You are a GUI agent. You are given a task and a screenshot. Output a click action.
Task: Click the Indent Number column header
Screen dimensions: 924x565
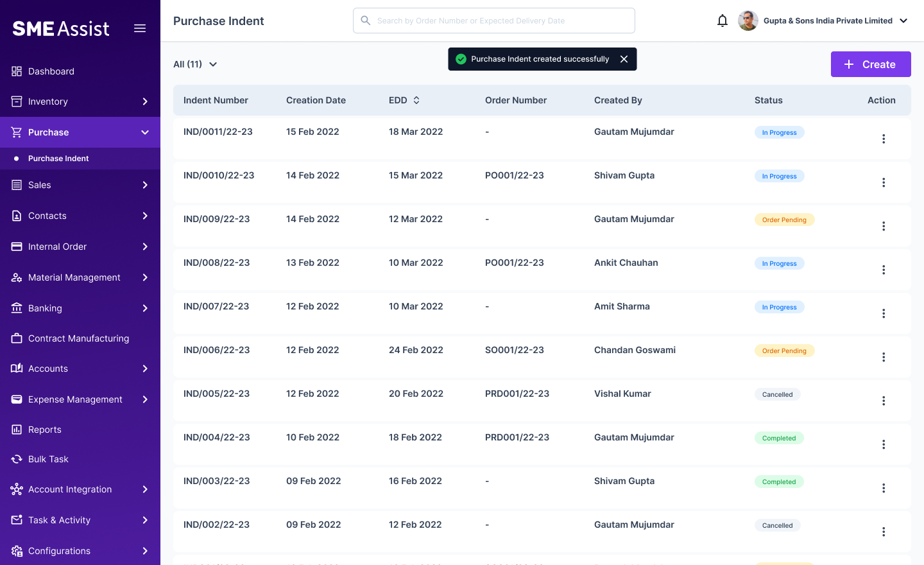tap(216, 100)
